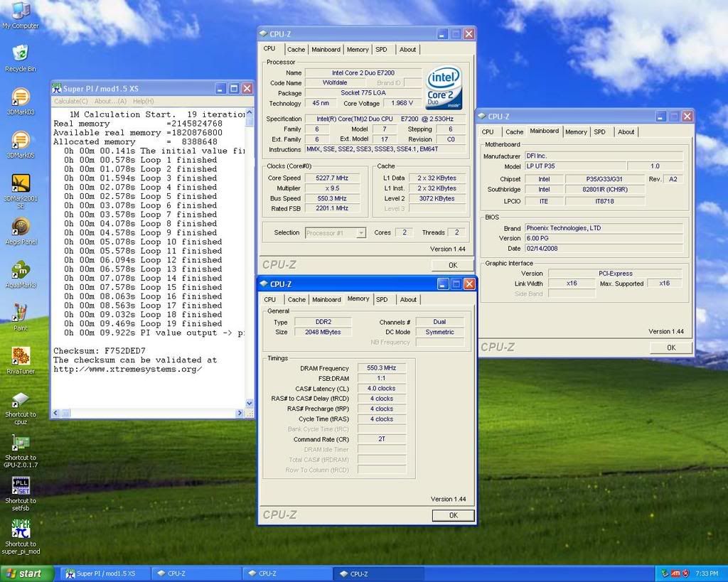
Task: Open About menu in Super PI
Action: (110, 101)
